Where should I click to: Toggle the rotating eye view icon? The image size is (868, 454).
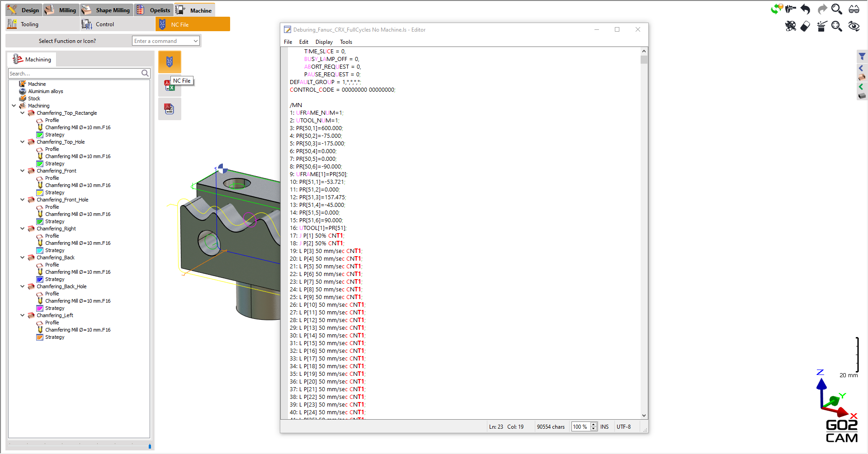click(854, 26)
